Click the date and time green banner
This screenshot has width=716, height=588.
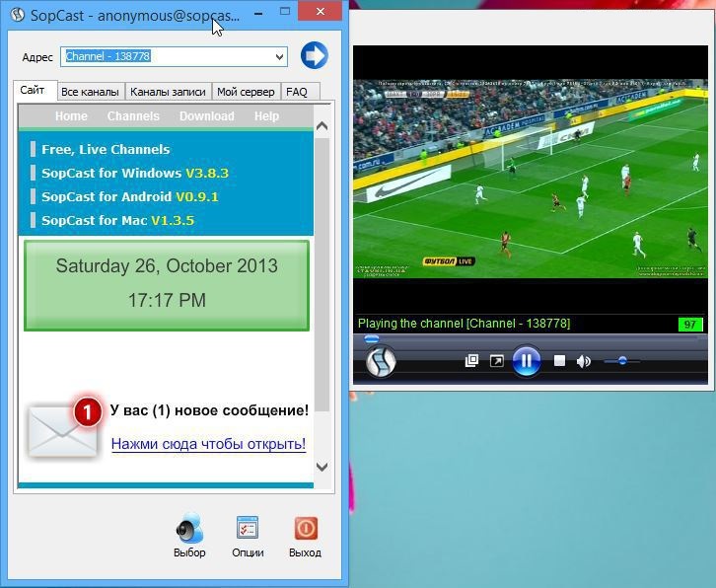(167, 285)
